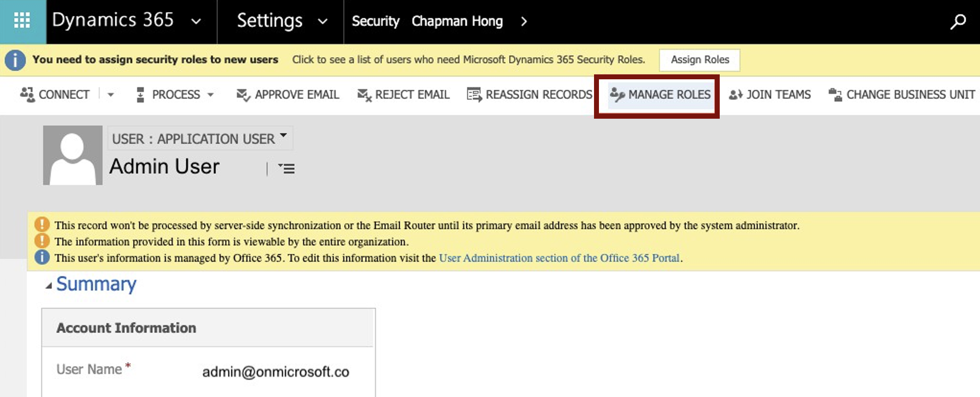The image size is (980, 397).
Task: Click the Process flow icon
Action: click(140, 94)
